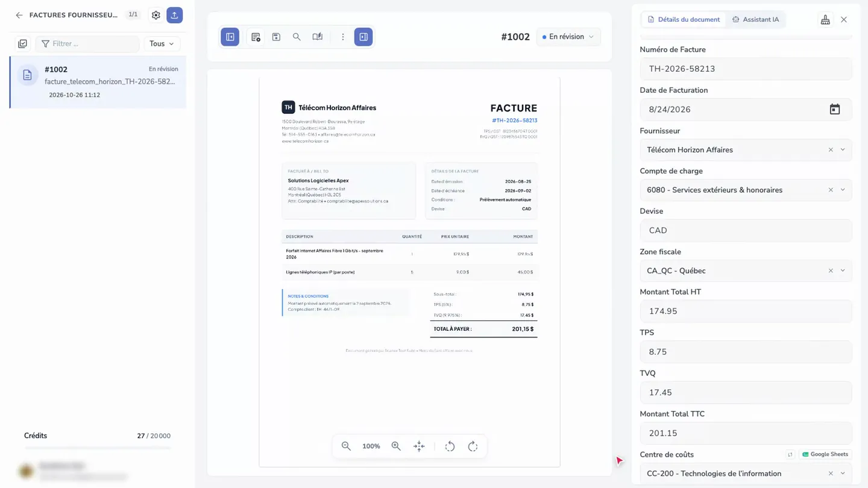Toggle the left sidebar panel icon

230,37
